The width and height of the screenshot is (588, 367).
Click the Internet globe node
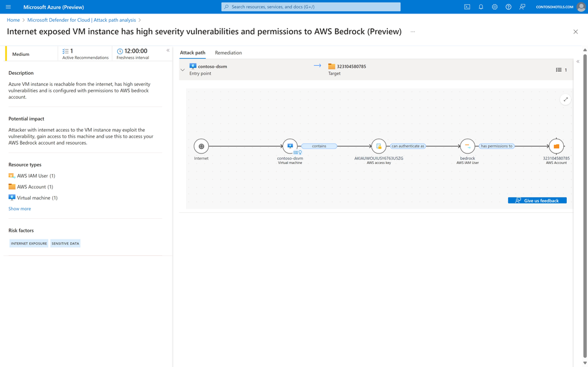click(201, 146)
